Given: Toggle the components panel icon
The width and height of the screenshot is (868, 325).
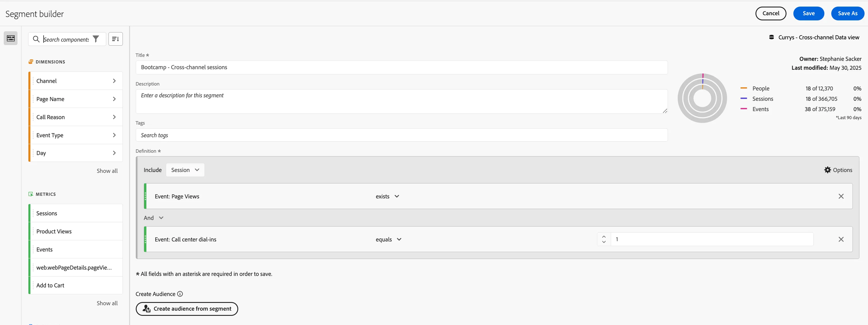Looking at the screenshot, I should coord(11,38).
